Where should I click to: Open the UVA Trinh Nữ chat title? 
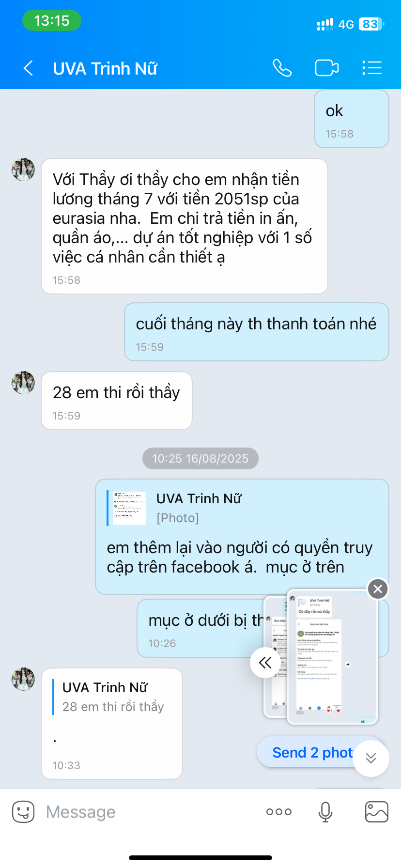click(x=105, y=68)
